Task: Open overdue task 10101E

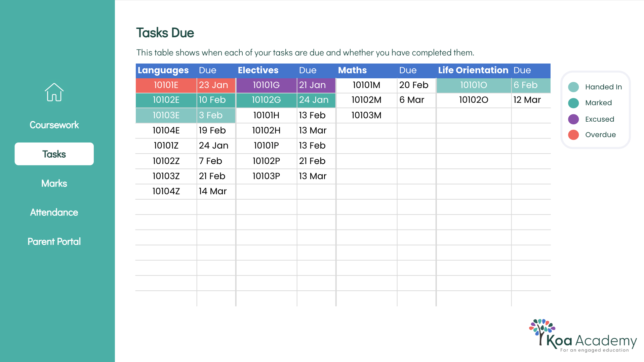Action: 166,85
